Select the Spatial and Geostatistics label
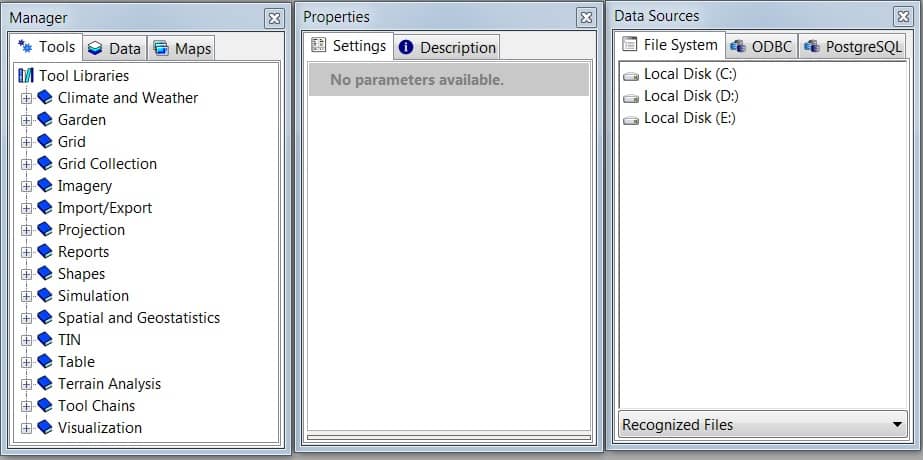The image size is (923, 460). 139,318
